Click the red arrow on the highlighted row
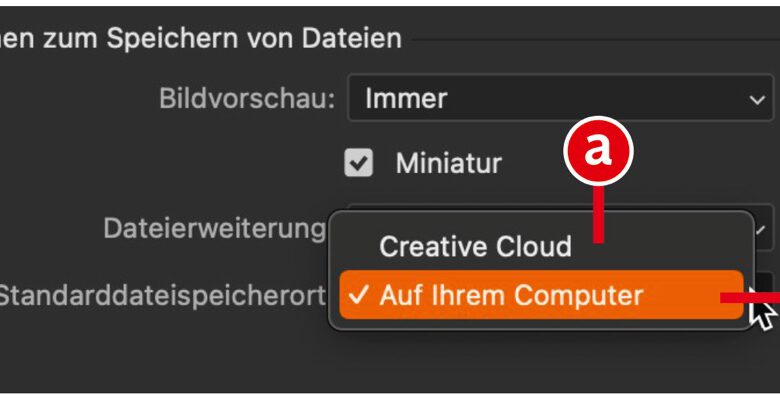 click(x=750, y=295)
